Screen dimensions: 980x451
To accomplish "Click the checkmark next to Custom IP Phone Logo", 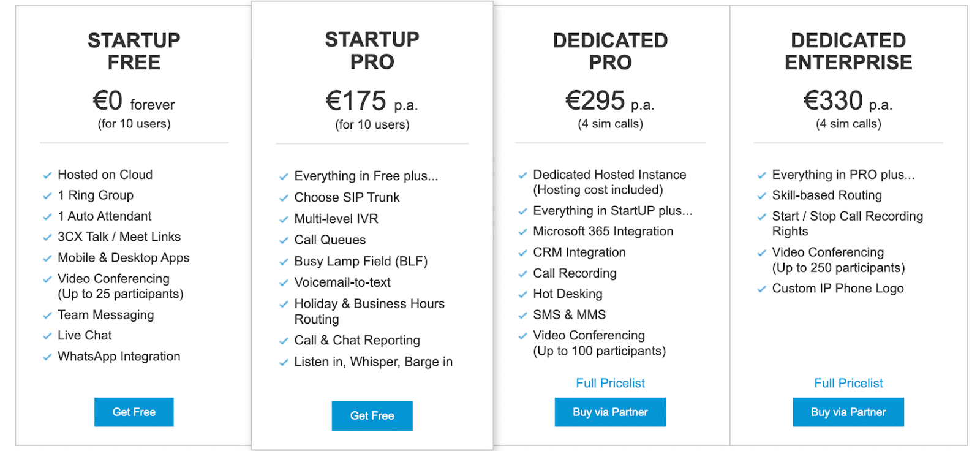I will 761,288.
